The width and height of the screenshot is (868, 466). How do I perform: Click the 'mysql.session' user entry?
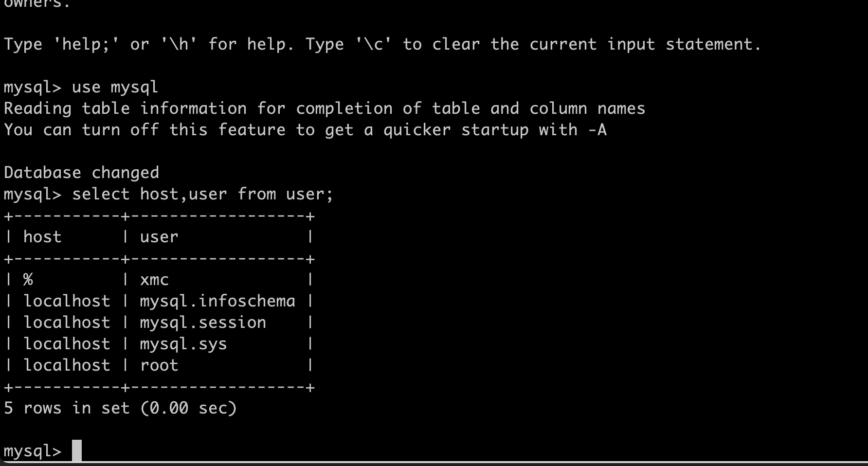tap(203, 323)
